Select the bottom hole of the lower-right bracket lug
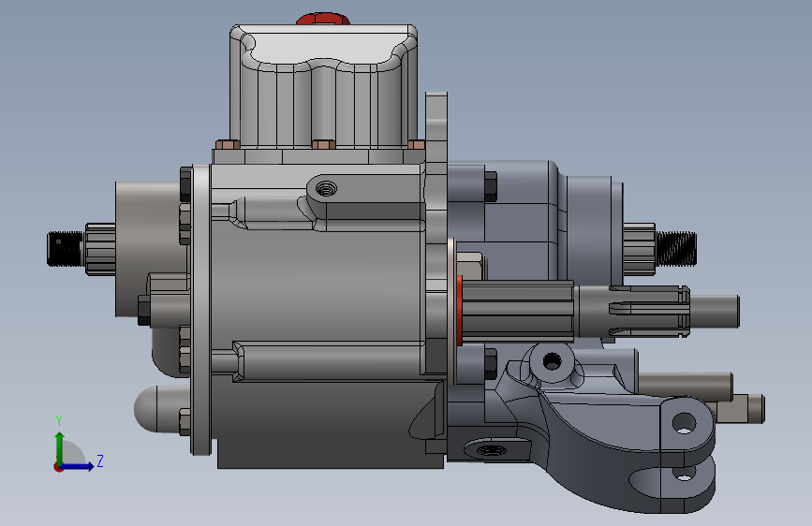 click(x=684, y=473)
